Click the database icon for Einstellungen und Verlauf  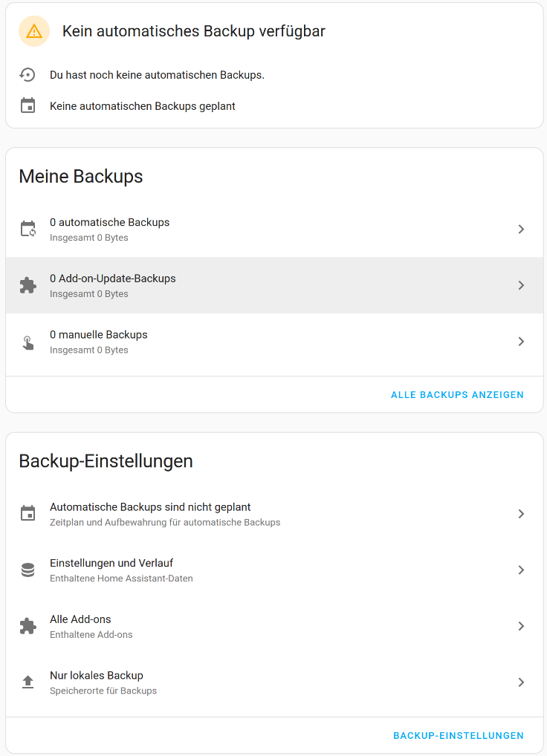(x=27, y=570)
